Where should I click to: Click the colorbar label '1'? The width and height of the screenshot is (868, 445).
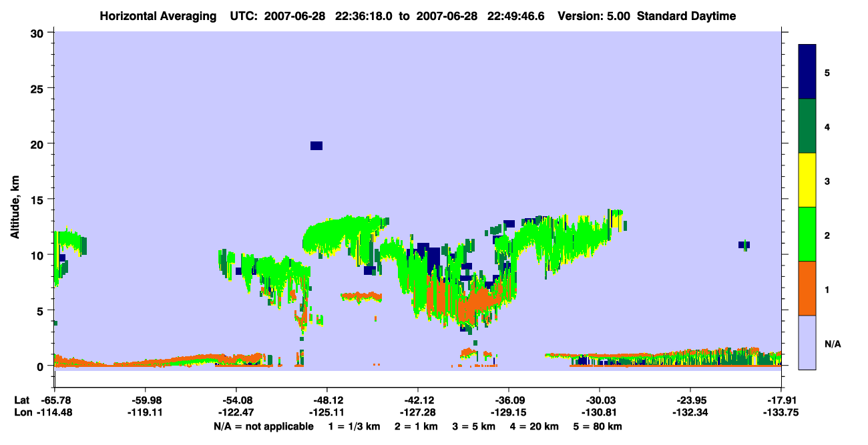(827, 290)
